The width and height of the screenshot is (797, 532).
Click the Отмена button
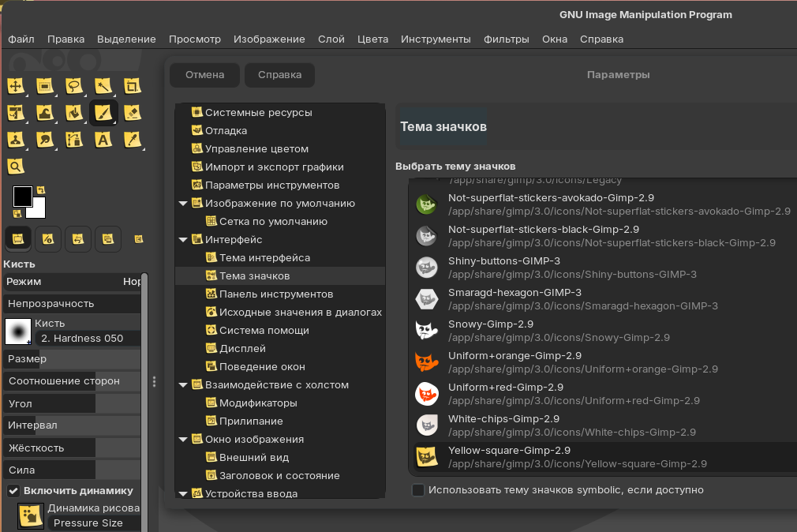coord(205,75)
